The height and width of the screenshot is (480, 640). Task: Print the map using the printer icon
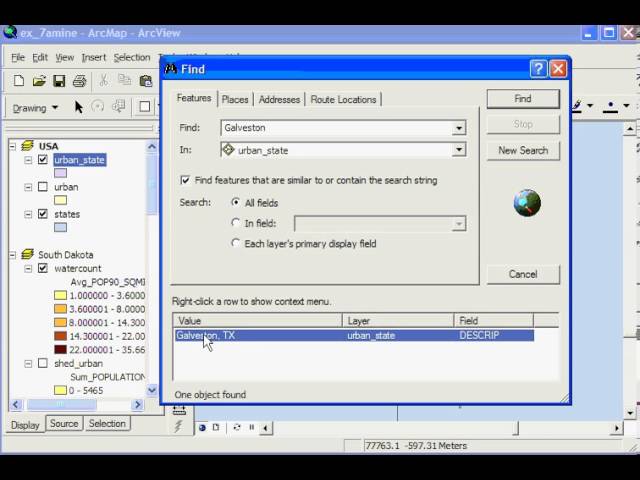tap(80, 81)
